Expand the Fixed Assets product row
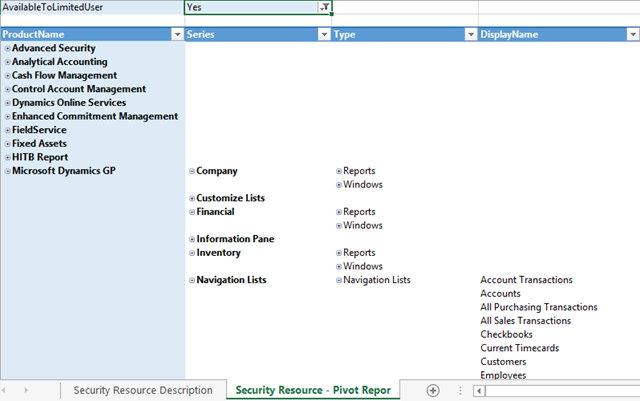Viewport: 640px width, 401px height. click(7, 144)
